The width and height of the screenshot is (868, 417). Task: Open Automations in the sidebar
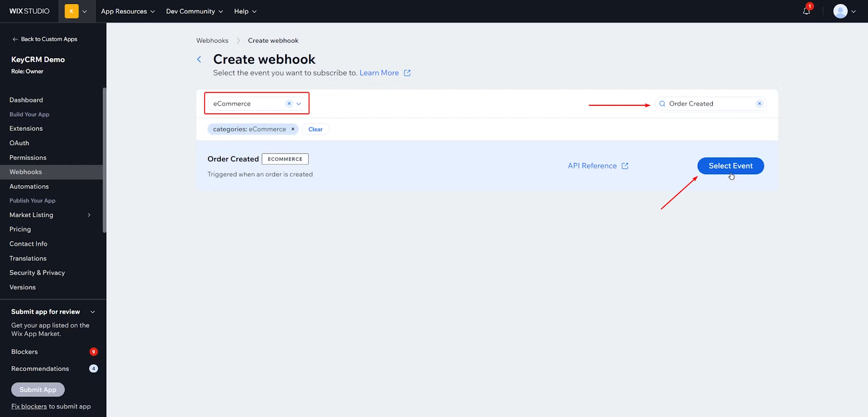[29, 186]
